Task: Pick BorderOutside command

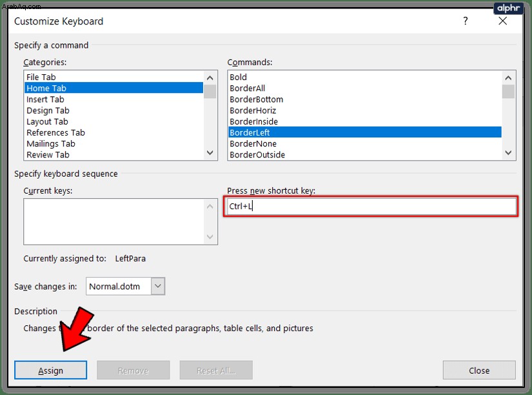Action: point(365,154)
